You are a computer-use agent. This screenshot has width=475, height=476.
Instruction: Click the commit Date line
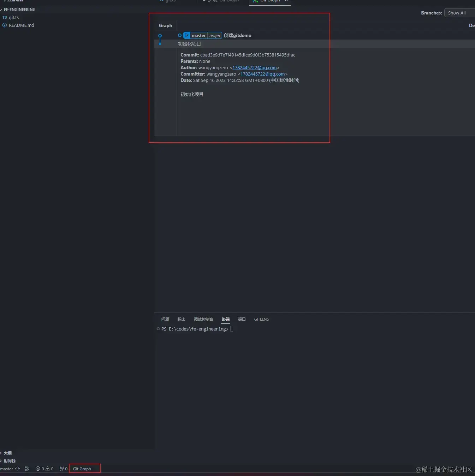[x=240, y=81]
